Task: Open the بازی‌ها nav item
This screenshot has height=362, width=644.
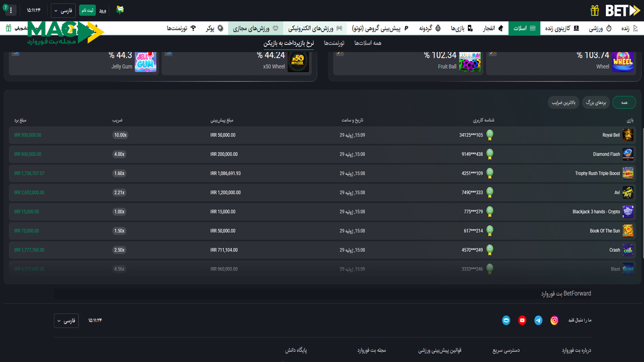Action: click(x=462, y=28)
